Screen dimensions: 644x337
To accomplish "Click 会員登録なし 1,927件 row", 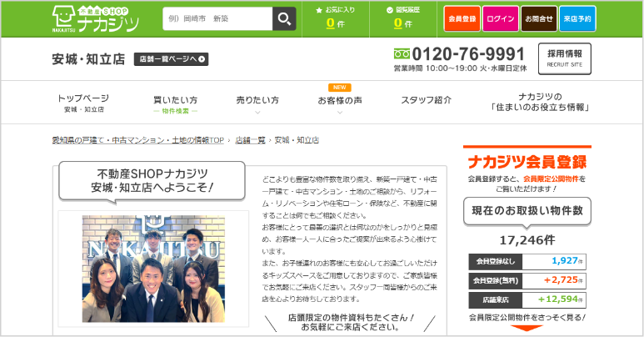I will pos(527,261).
